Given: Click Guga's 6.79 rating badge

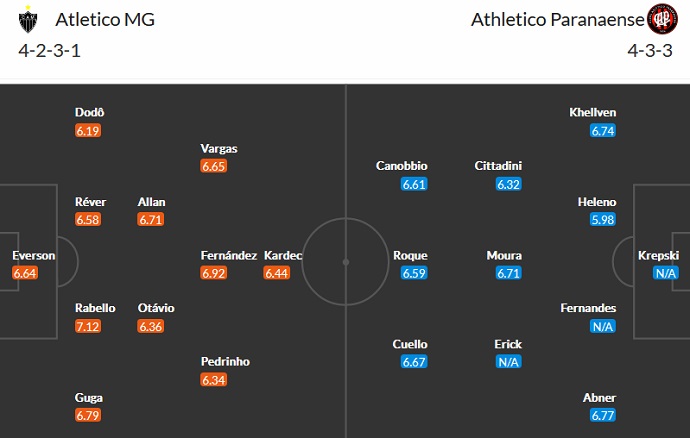Looking at the screenshot, I should coord(89,415).
